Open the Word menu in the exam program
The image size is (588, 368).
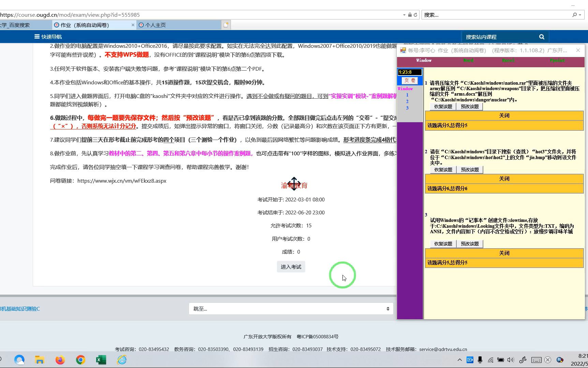pos(468,60)
